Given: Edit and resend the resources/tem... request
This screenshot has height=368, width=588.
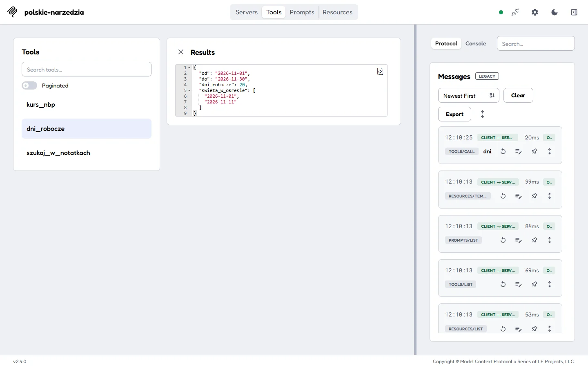Looking at the screenshot, I should [519, 196].
